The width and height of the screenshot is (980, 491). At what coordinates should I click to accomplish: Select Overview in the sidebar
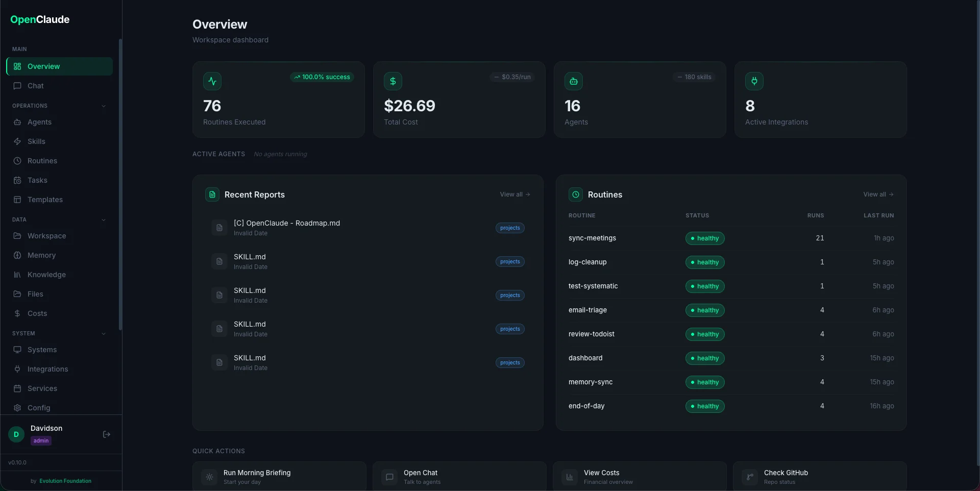(x=59, y=66)
